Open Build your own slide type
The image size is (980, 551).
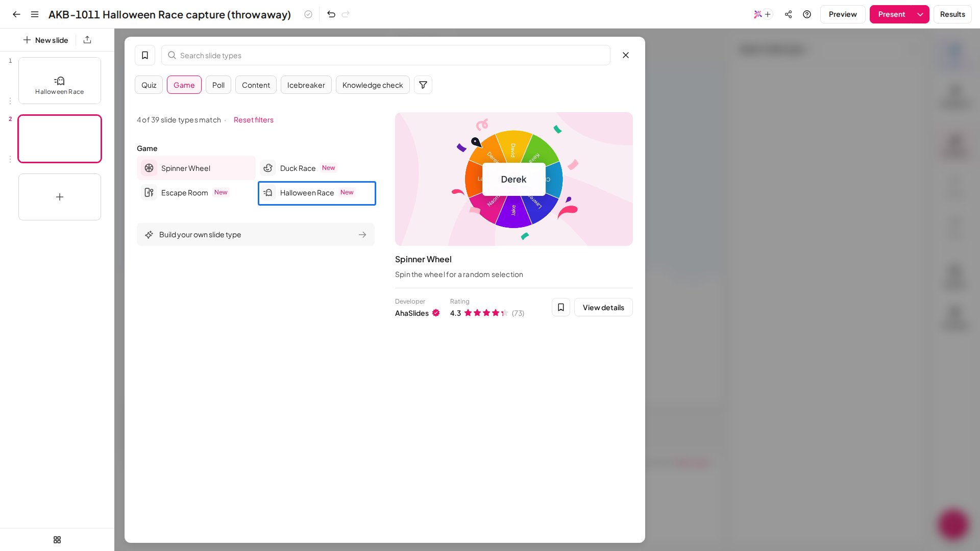point(256,235)
